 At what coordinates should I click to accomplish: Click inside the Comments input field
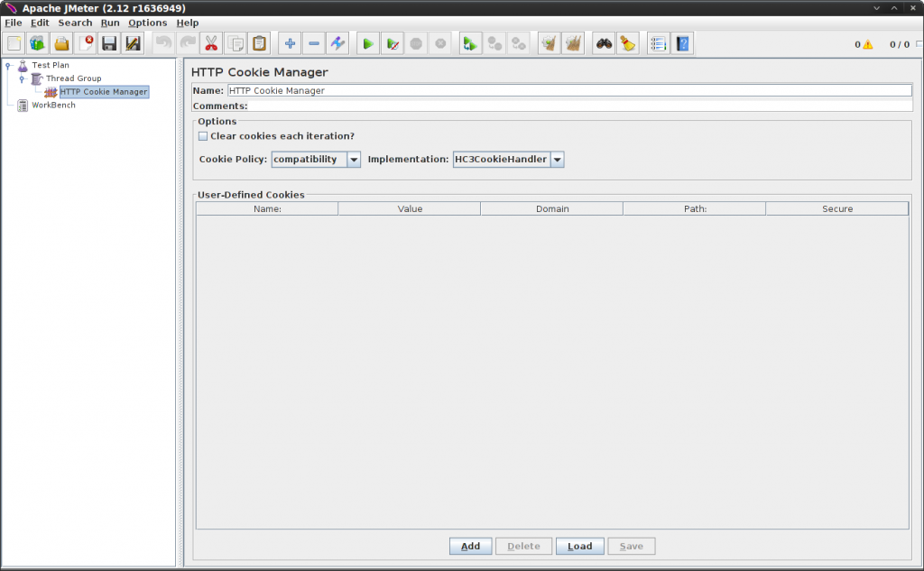coord(541,104)
